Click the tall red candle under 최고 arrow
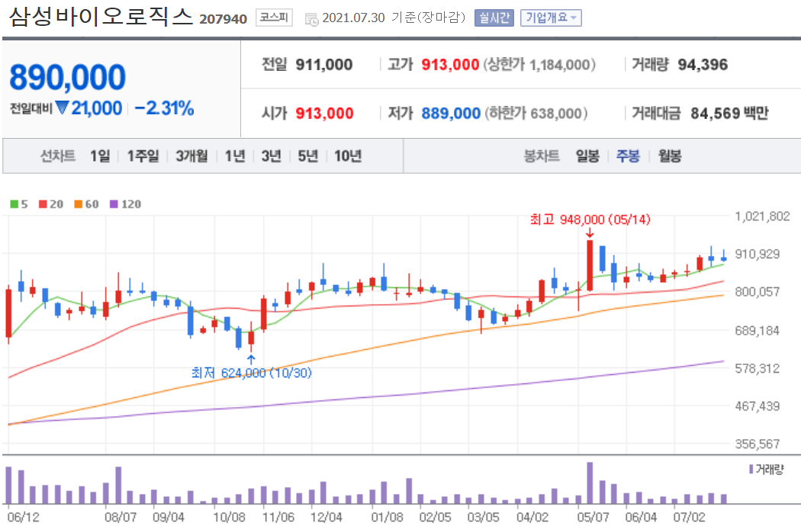The width and height of the screenshot is (801, 532). [x=590, y=265]
